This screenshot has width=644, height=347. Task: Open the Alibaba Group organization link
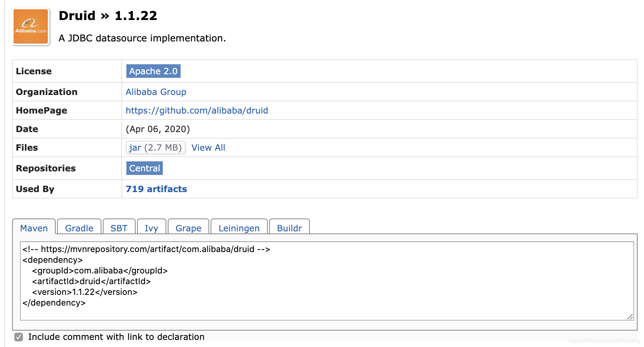tap(156, 92)
